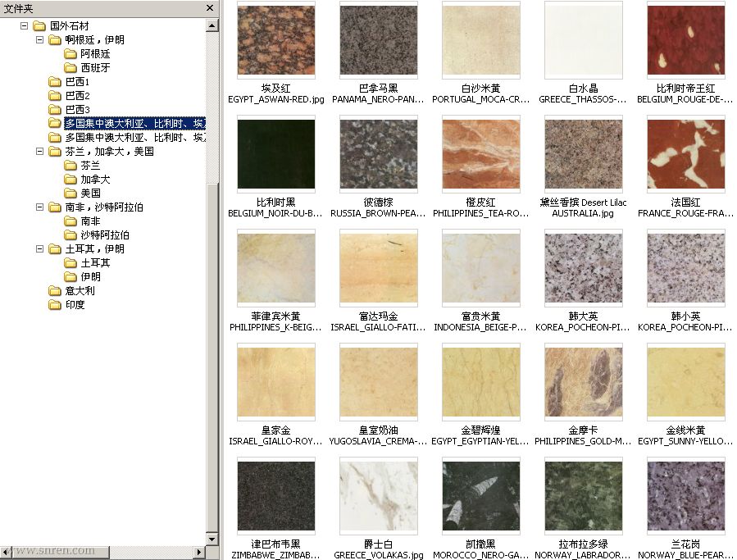Click the 沙特阿拉伯 folder icon
737x560 pixels.
(x=71, y=234)
